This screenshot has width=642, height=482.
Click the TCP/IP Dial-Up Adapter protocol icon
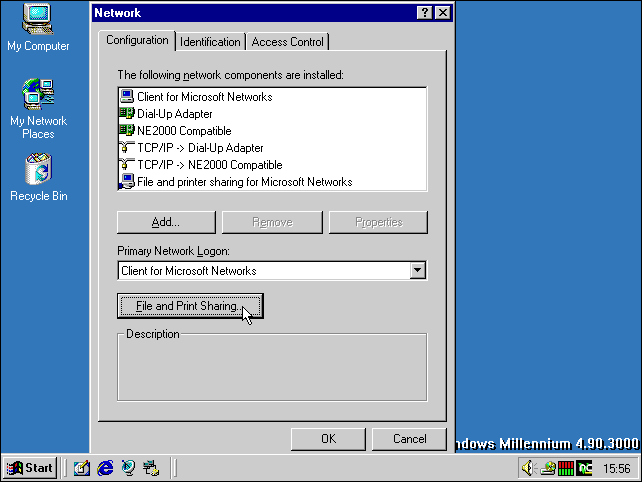coord(127,147)
